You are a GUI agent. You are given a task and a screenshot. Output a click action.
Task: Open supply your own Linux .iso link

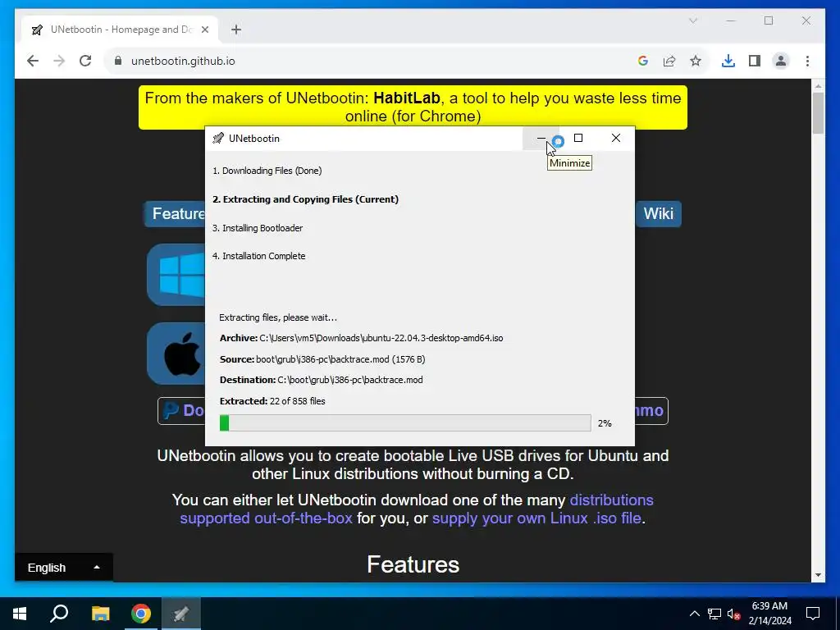pyautogui.click(x=536, y=518)
